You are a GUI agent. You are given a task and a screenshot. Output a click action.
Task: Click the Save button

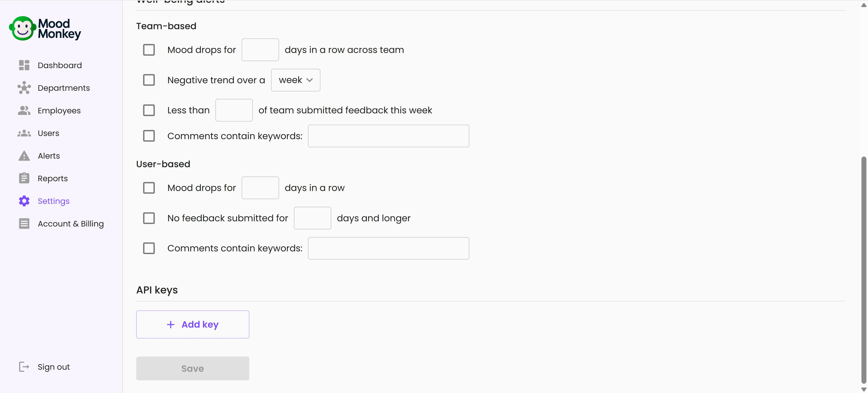[193, 368]
